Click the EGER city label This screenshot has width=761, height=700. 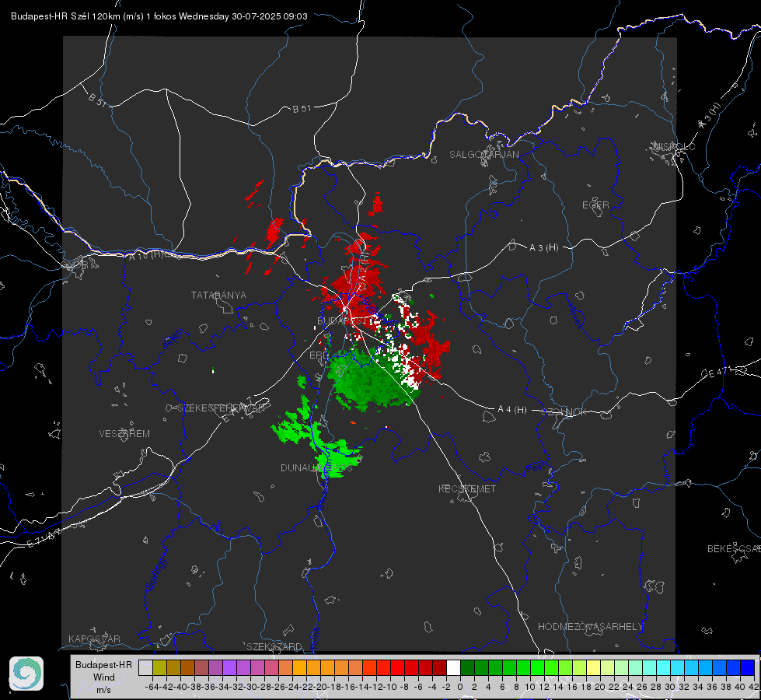point(595,205)
